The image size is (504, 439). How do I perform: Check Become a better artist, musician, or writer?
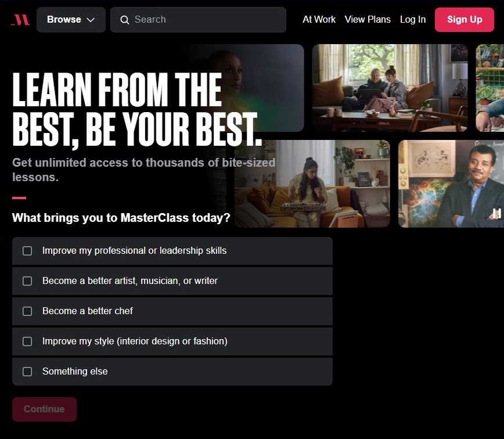(x=27, y=281)
